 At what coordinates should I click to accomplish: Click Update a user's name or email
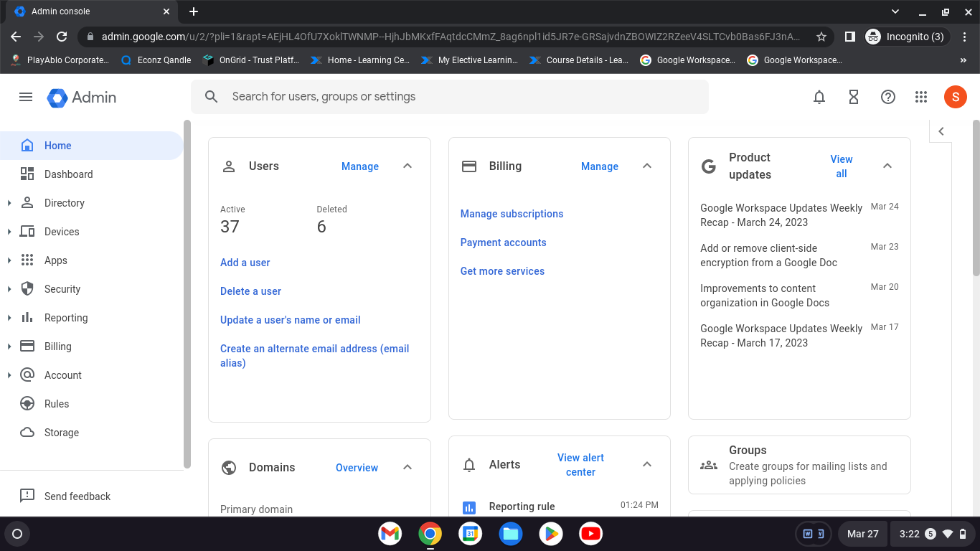(291, 320)
